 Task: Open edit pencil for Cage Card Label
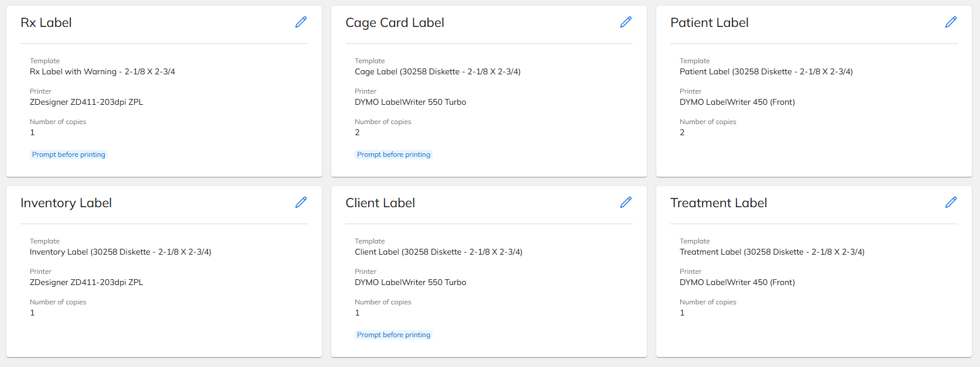pyautogui.click(x=626, y=22)
